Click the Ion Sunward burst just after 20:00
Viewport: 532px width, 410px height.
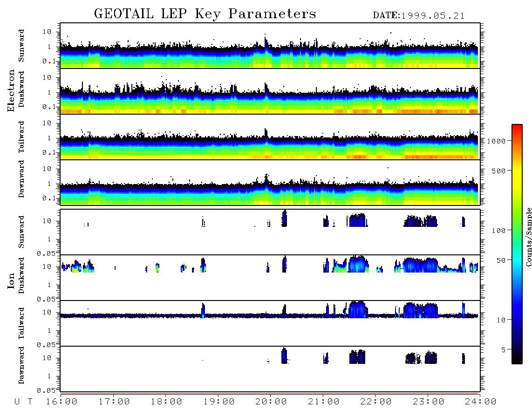click(x=284, y=218)
